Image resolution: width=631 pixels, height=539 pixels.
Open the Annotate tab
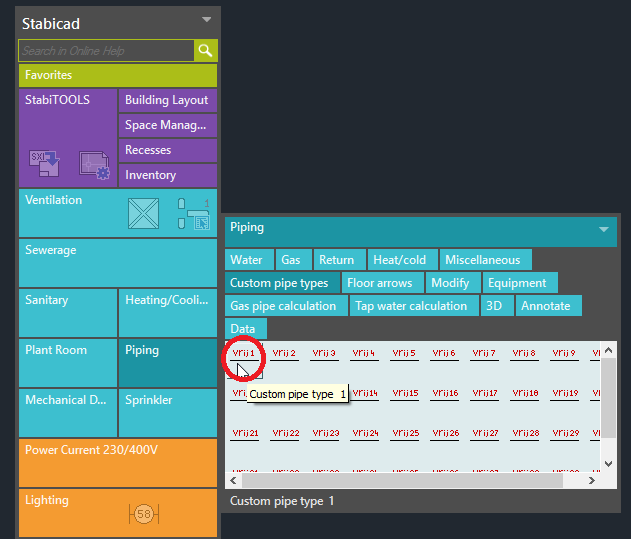pos(549,306)
